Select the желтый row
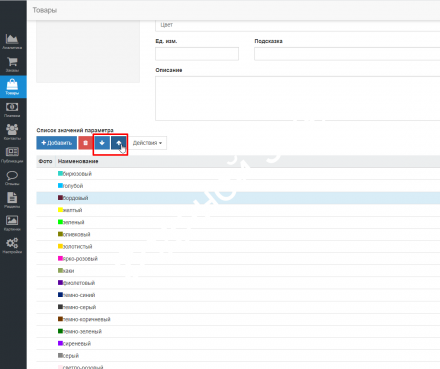Viewport: 440px width, 369px height. point(238,210)
